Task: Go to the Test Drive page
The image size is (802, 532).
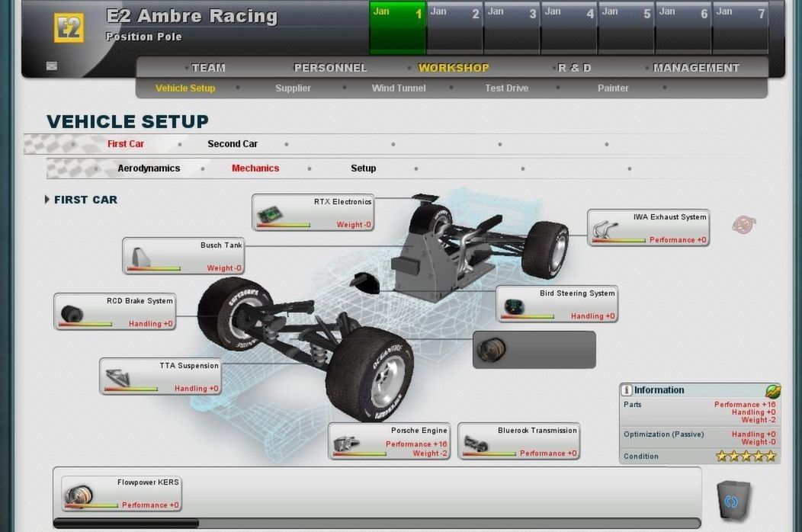Action: tap(506, 88)
